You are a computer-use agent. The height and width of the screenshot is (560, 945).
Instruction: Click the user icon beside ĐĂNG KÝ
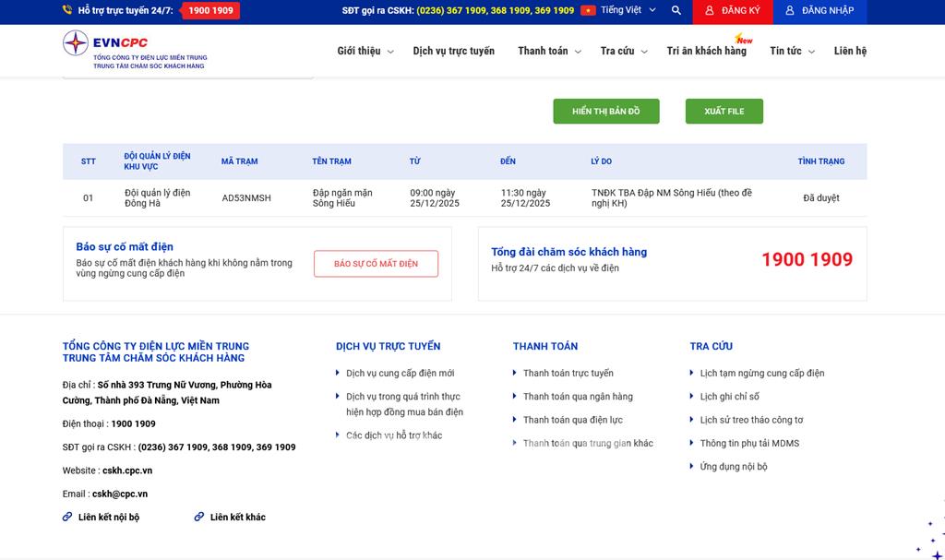(x=709, y=11)
